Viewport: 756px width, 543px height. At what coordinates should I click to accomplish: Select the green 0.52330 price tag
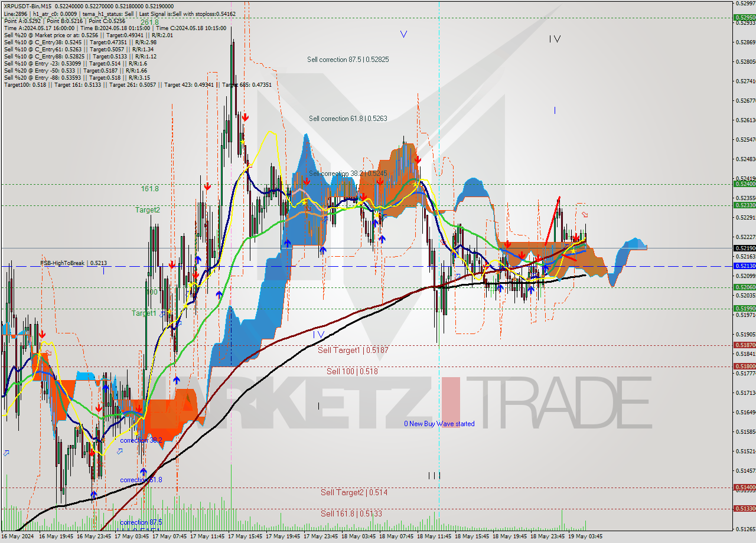click(745, 205)
